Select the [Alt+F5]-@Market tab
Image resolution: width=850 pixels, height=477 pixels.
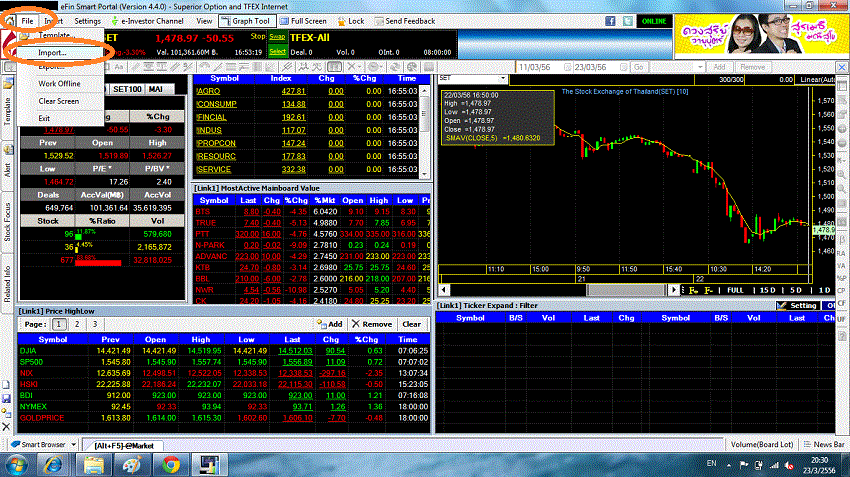tap(124, 446)
